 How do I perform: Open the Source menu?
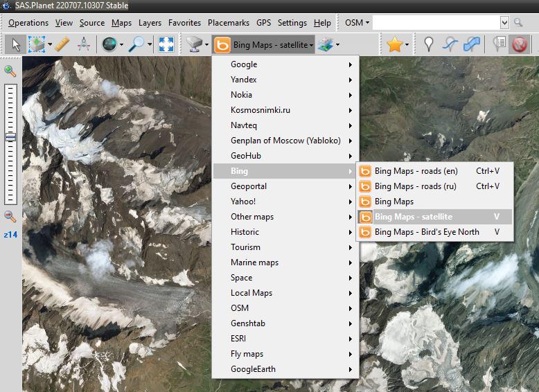92,23
